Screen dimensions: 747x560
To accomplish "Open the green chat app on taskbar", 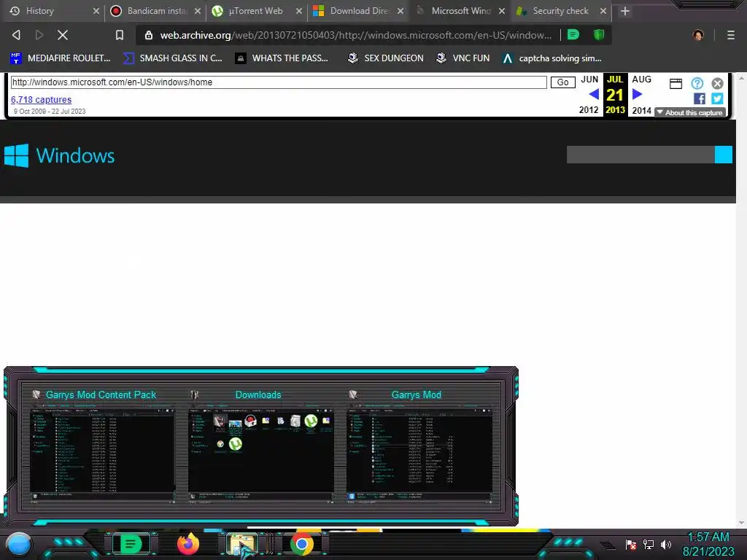I will (x=131, y=544).
